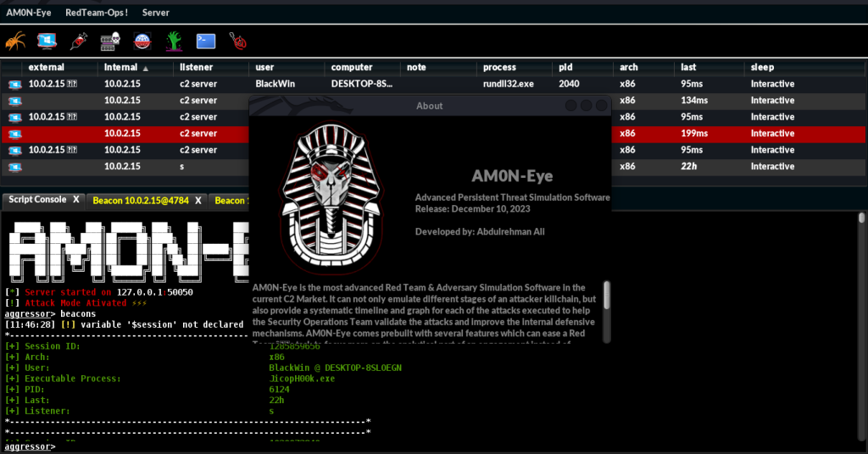
Task: Click the orange spider toolbar icon
Action: [x=15, y=42]
